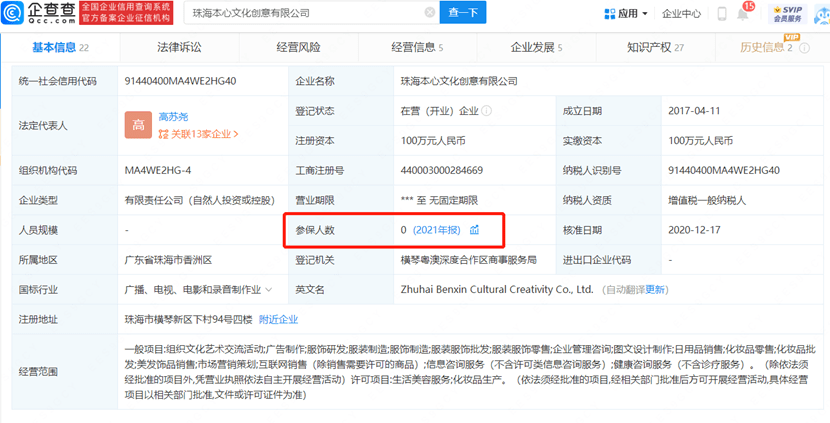
Task: Switch to 企业发展 tab
Action: pyautogui.click(x=536, y=48)
